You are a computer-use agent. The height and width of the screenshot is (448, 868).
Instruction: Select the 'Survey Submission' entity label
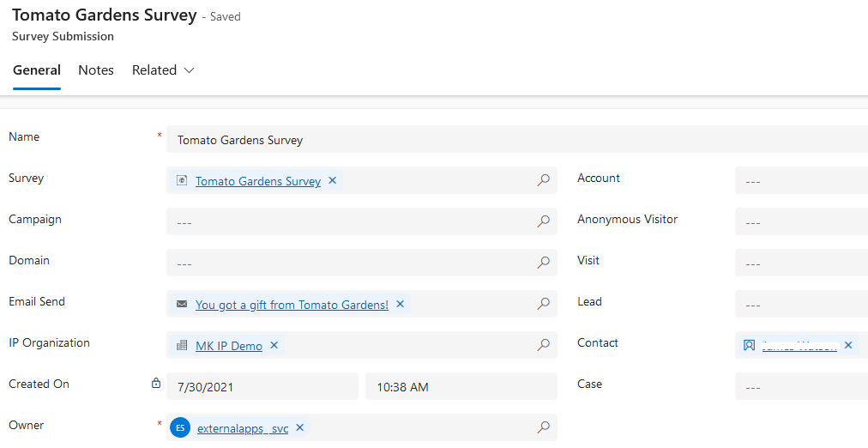63,37
